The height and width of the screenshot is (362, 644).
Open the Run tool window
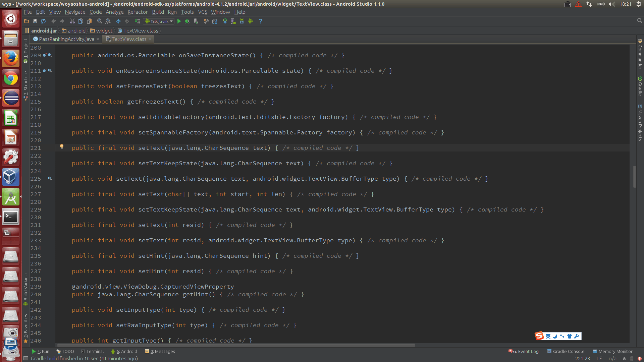click(x=40, y=351)
